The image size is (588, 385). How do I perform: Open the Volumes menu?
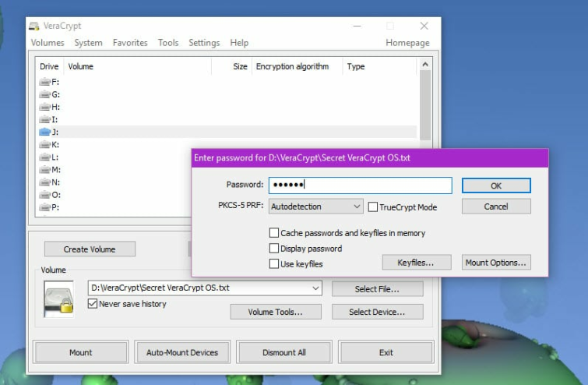(48, 43)
